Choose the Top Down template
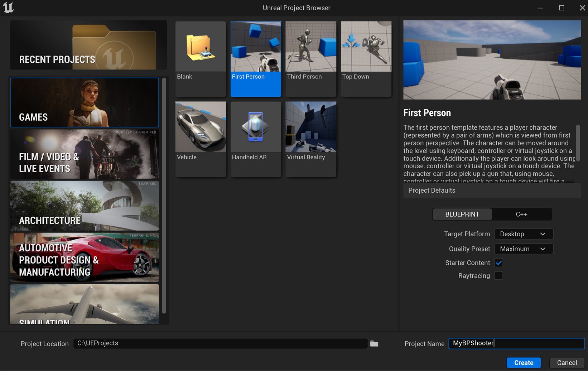The image size is (588, 371). (x=366, y=59)
